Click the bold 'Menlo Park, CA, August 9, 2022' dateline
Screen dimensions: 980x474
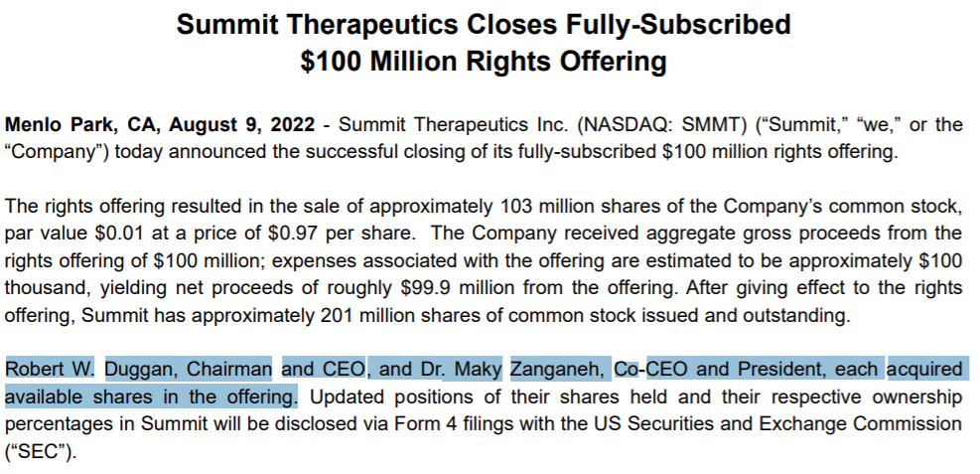click(160, 125)
